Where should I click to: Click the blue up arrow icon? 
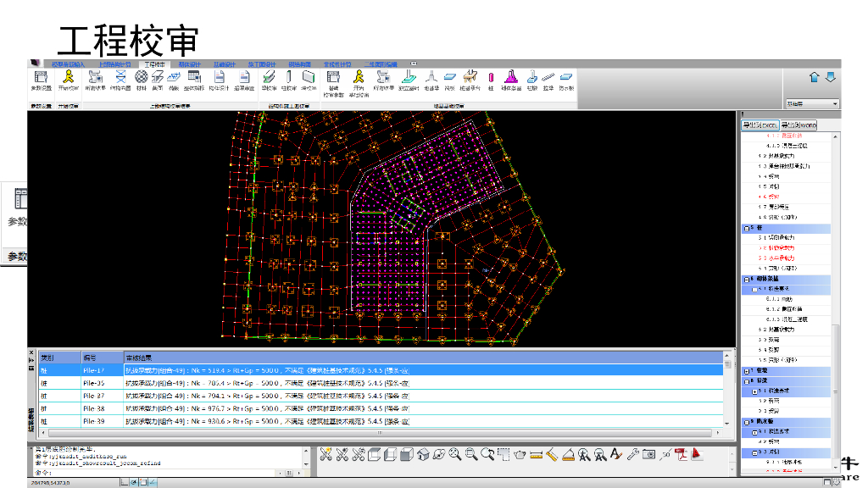815,77
